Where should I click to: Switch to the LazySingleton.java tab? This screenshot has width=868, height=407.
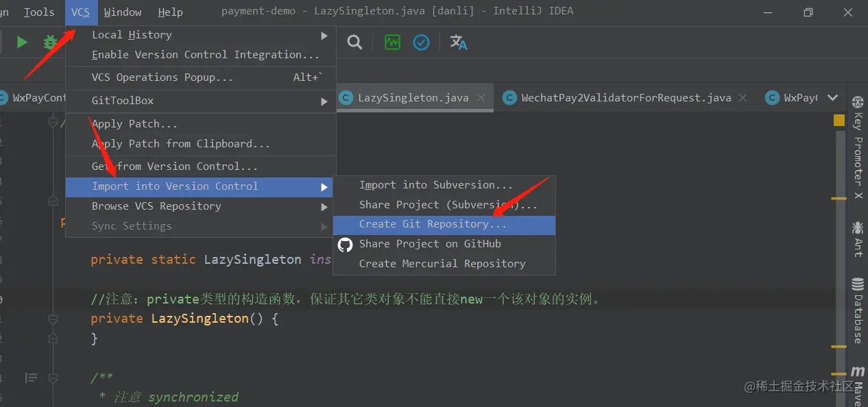(x=413, y=98)
